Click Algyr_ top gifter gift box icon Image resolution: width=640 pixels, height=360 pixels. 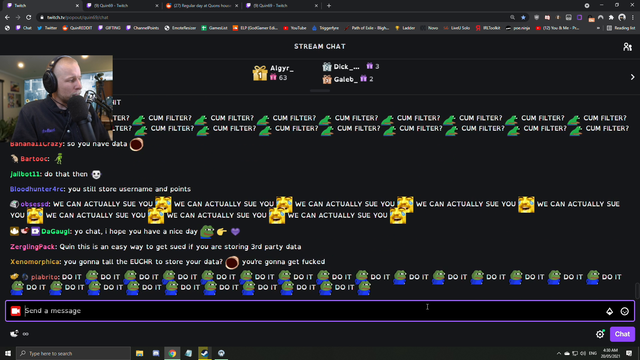click(260, 73)
